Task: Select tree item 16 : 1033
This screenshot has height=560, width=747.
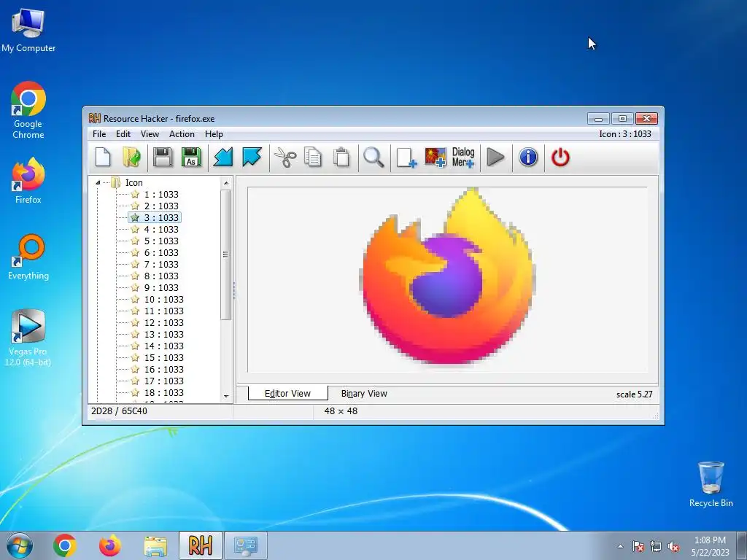Action: (163, 370)
